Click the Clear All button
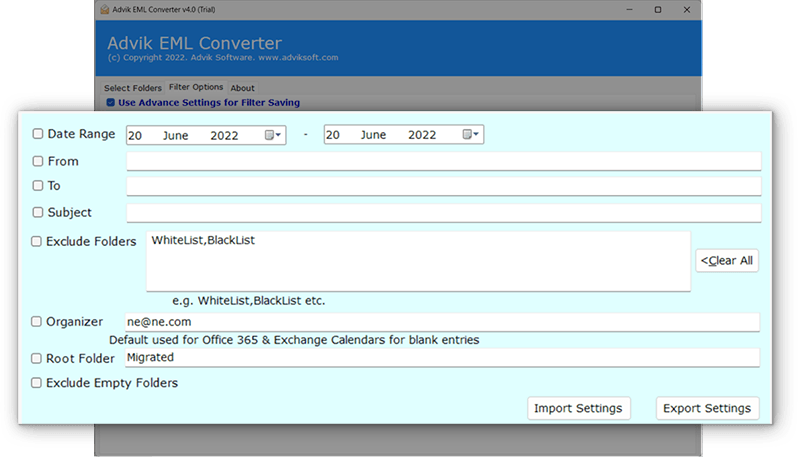Image resolution: width=798 pixels, height=457 pixels. tap(727, 260)
